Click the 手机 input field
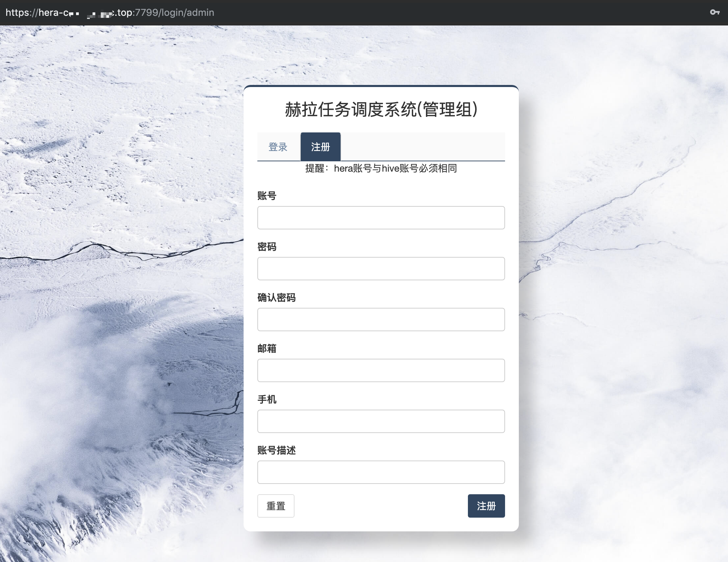Screen dimensions: 728x562 point(381,421)
